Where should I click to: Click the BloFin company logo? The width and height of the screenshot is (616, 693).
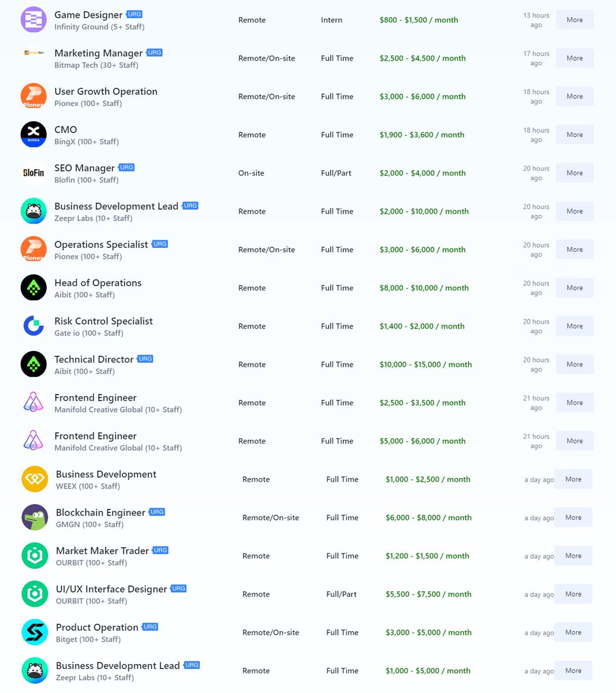33,173
